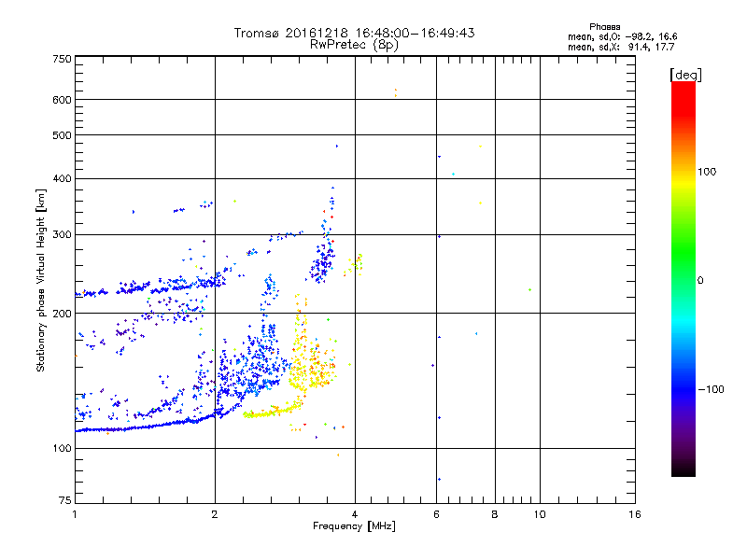This screenshot has width=747, height=560.
Task: Click the x-axis tick label '6'
Action: pos(436,514)
